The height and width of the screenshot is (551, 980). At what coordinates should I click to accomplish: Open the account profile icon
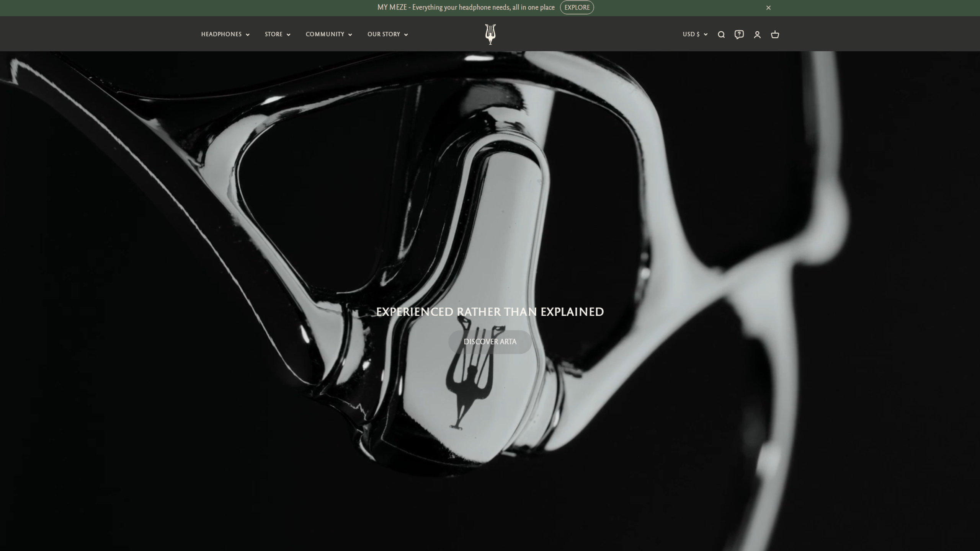coord(757,35)
